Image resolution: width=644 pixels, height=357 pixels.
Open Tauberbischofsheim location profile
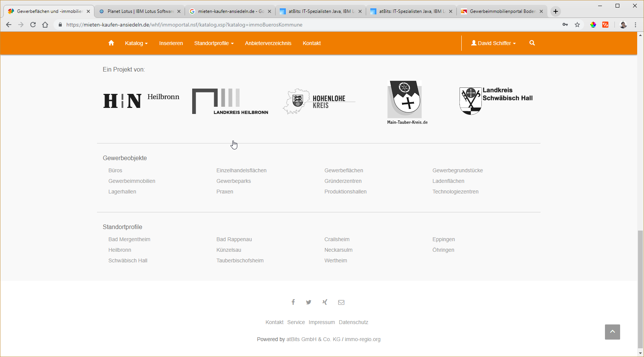click(240, 260)
